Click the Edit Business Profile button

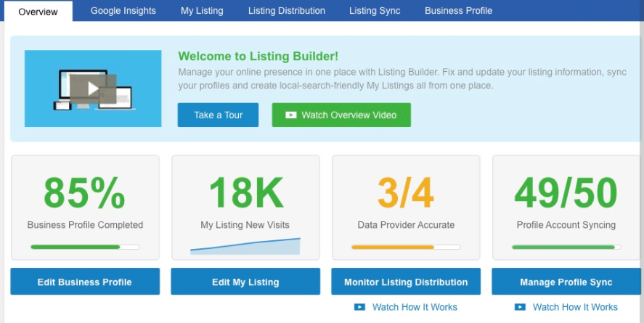coord(85,282)
